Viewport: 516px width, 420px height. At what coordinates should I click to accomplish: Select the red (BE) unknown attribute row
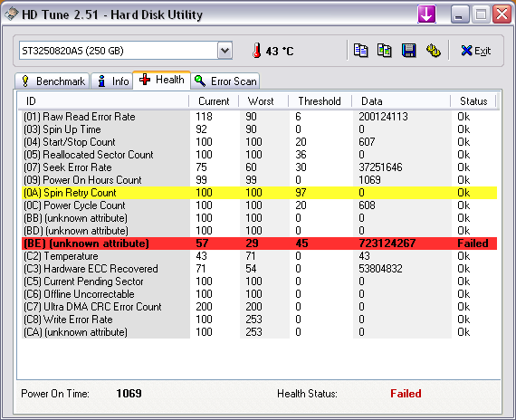259,243
